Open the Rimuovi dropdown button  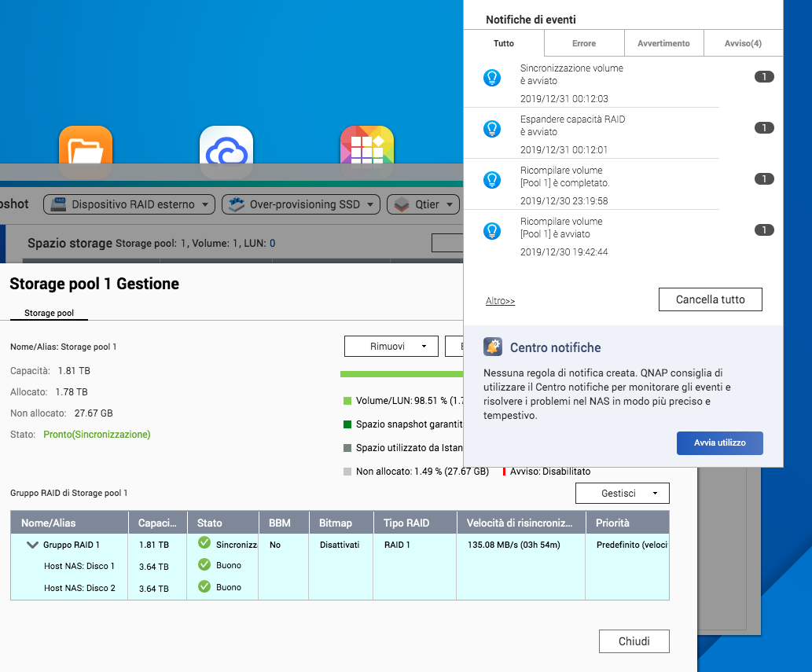click(x=391, y=346)
